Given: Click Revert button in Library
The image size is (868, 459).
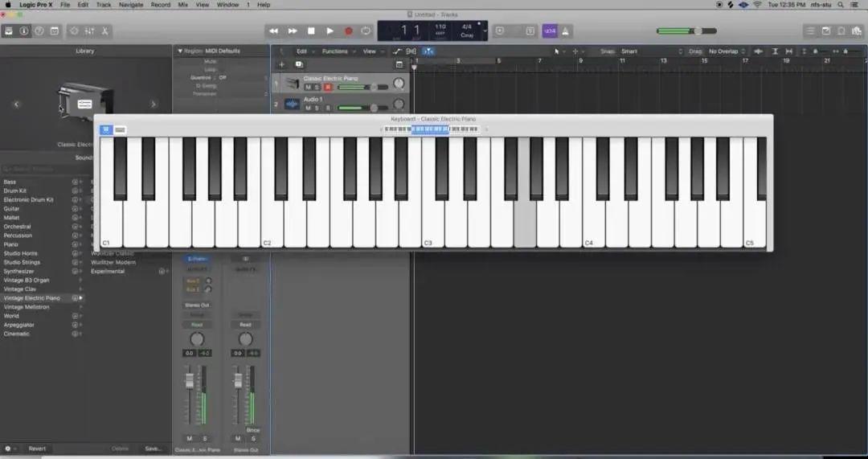Looking at the screenshot, I should [37, 449].
